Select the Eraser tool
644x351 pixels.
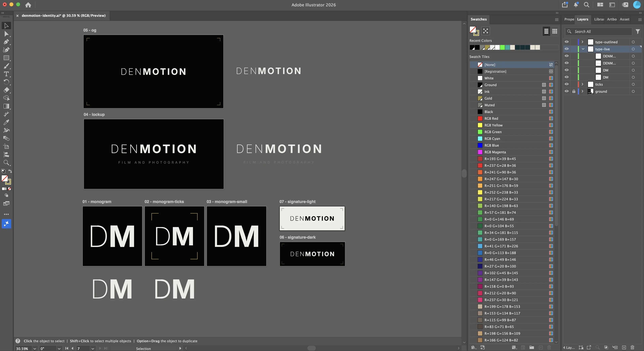[6, 90]
